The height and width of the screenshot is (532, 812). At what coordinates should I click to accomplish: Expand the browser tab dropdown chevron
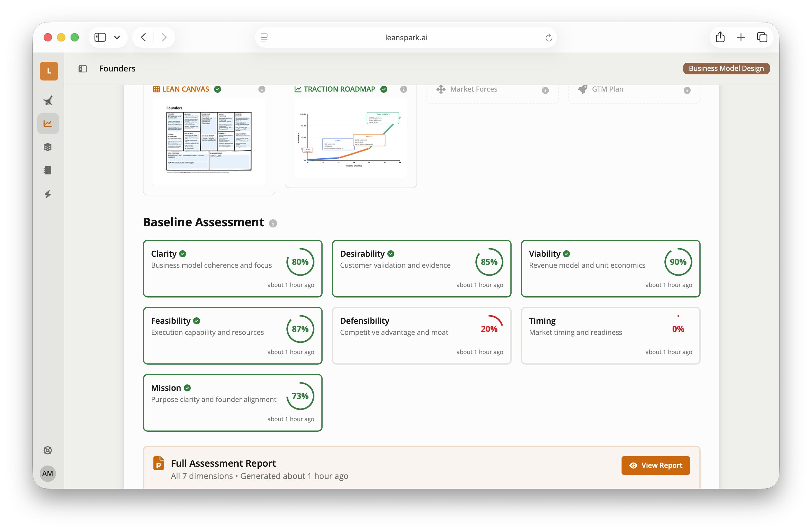(117, 37)
